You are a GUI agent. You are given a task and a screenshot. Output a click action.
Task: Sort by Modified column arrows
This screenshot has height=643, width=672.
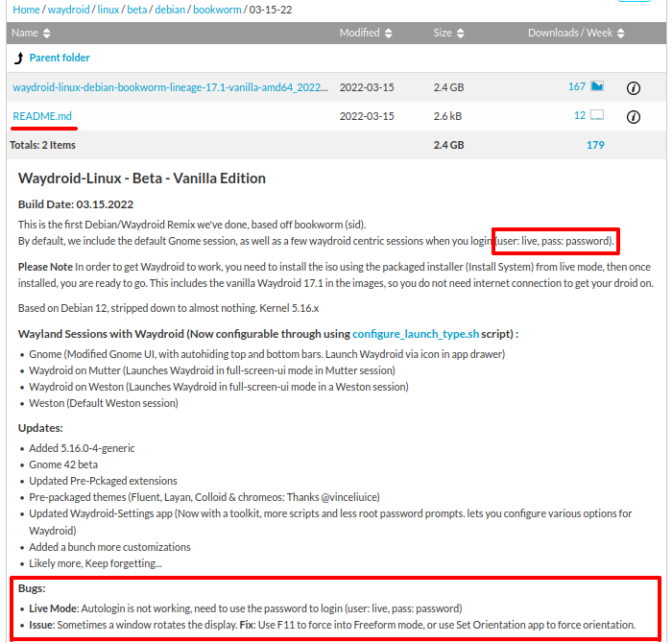coord(388,33)
